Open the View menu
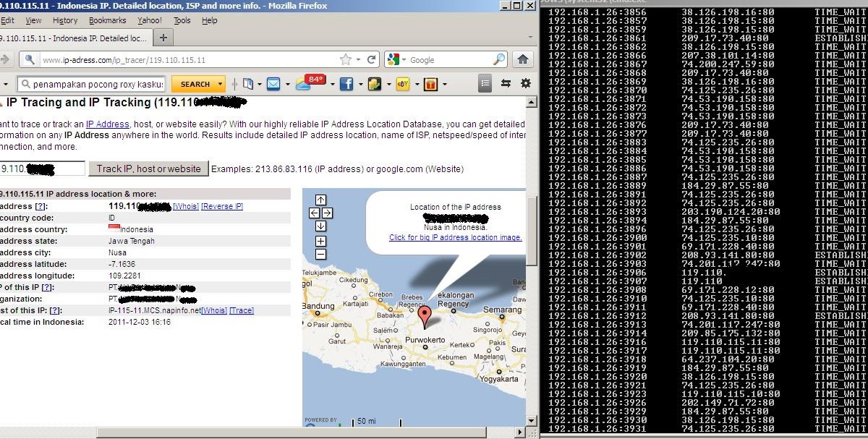Image resolution: width=868 pixels, height=439 pixels. point(33,20)
